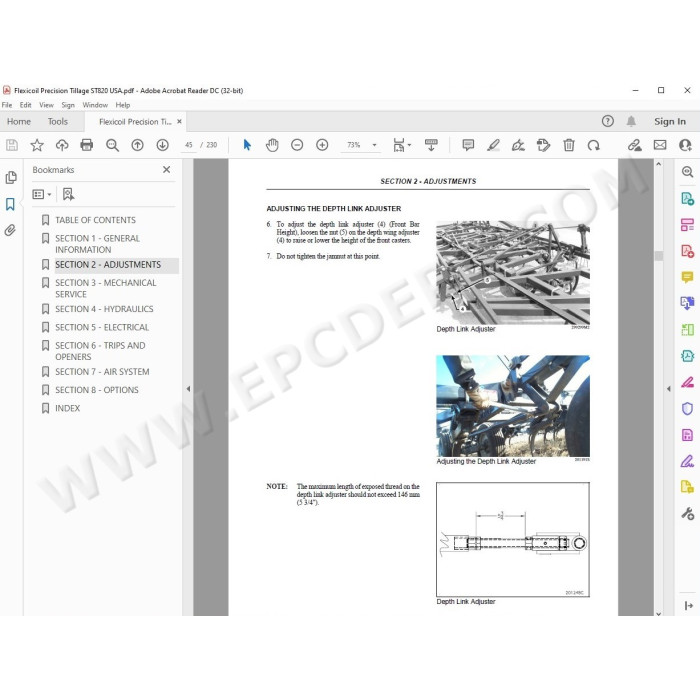Close the Flexicoil Precision document tab
The image size is (700, 700).
(179, 121)
